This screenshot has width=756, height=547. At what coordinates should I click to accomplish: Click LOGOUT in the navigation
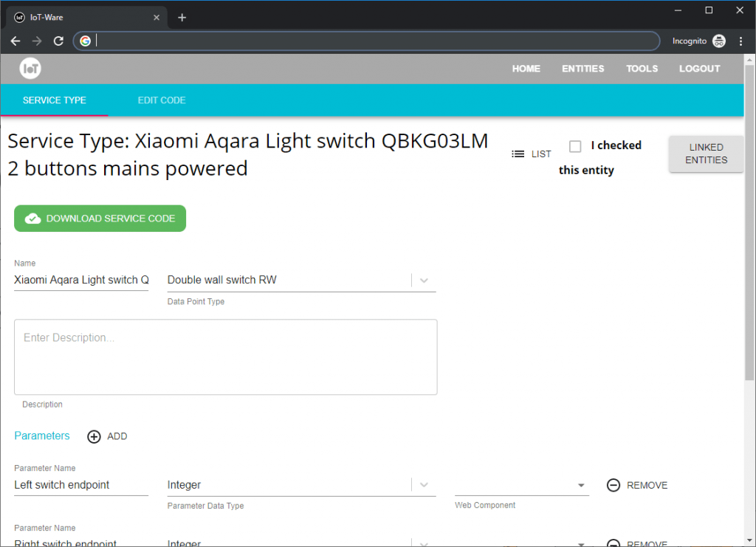click(700, 69)
